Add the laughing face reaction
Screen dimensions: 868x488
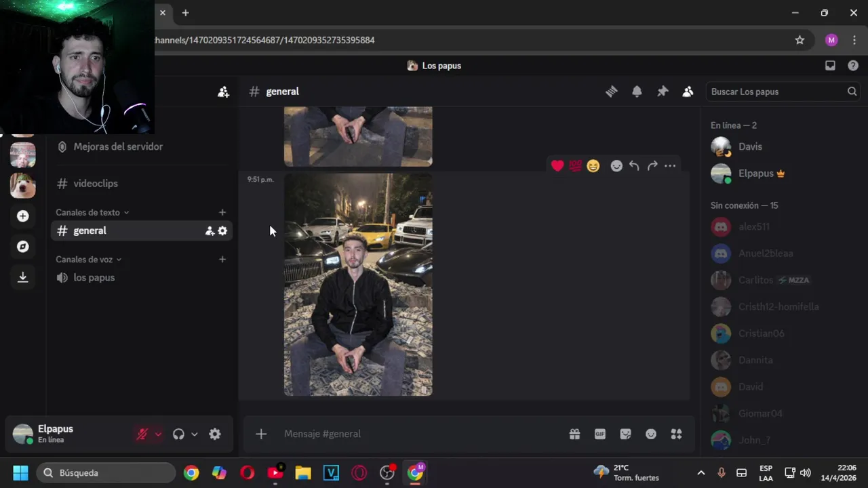(x=593, y=165)
